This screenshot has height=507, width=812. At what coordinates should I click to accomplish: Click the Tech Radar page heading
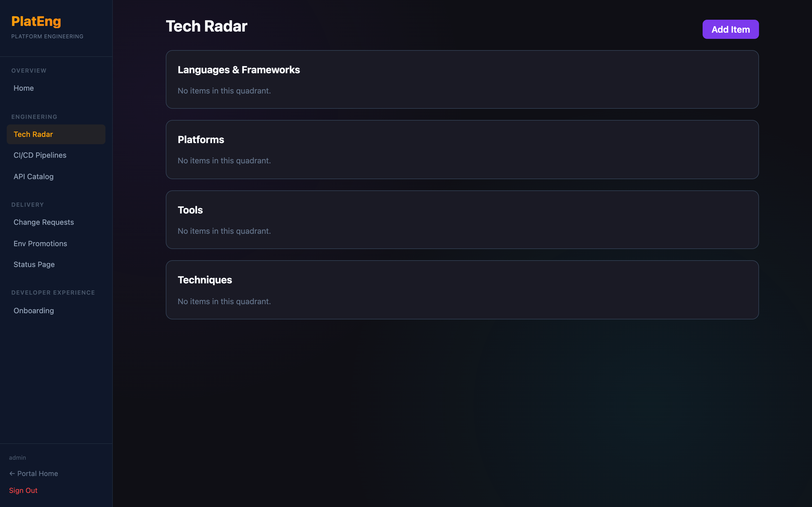(206, 26)
